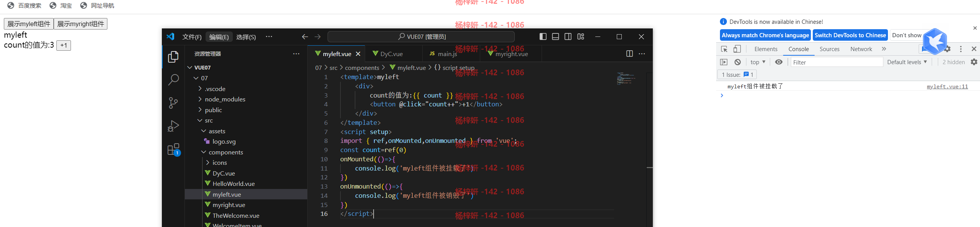Dismiss the DevTools language notification
This screenshot has height=227, width=980.
[x=975, y=28]
